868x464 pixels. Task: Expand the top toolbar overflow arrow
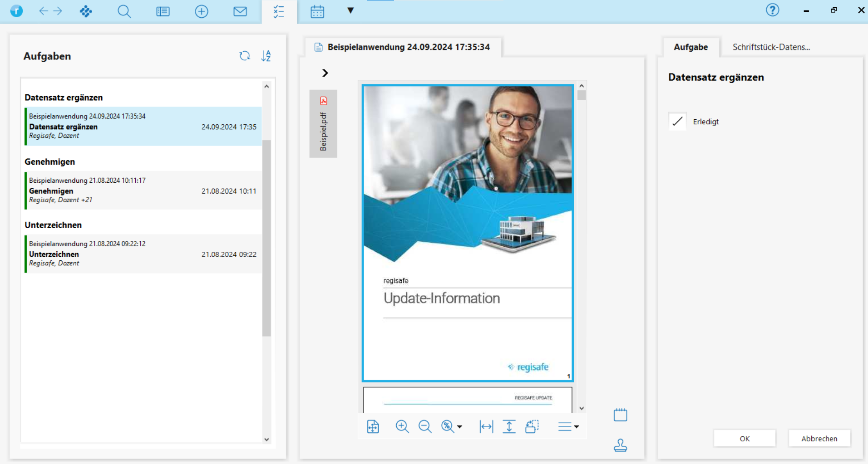click(350, 10)
